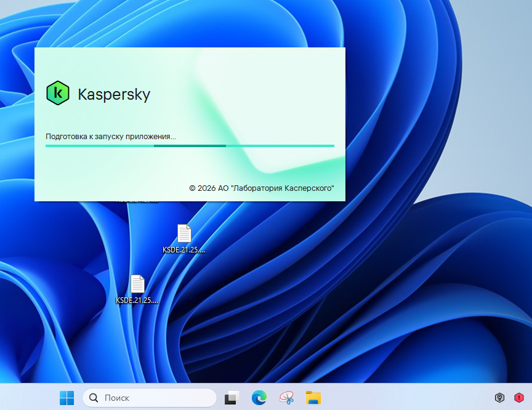Launch Microsoft Edge from the taskbar
This screenshot has height=410, width=532.
coord(259,398)
